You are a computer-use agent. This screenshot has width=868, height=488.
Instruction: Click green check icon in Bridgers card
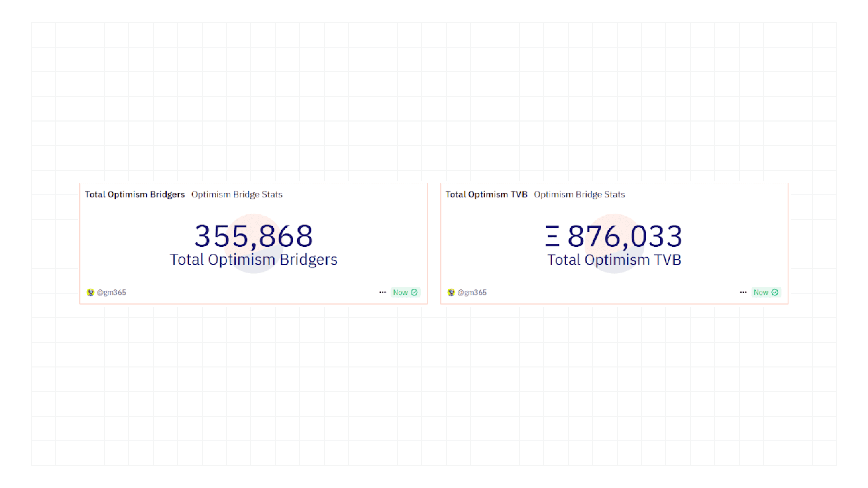pos(414,292)
